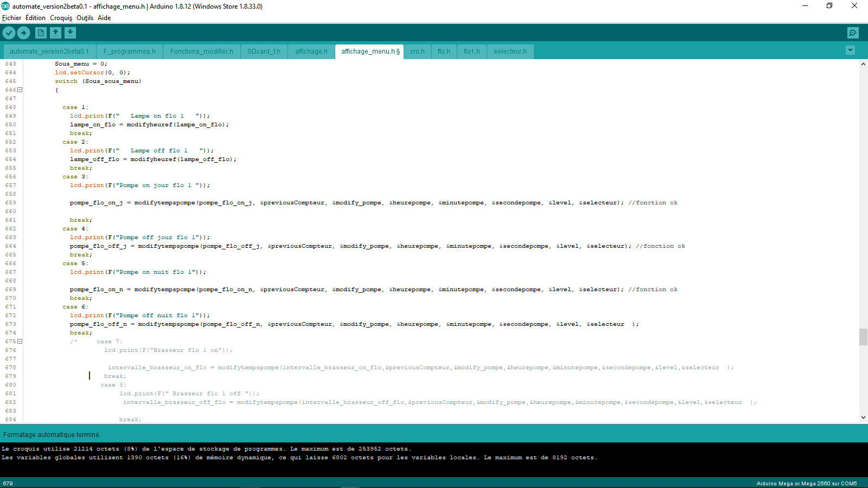Open the Fichier menu

[x=11, y=18]
